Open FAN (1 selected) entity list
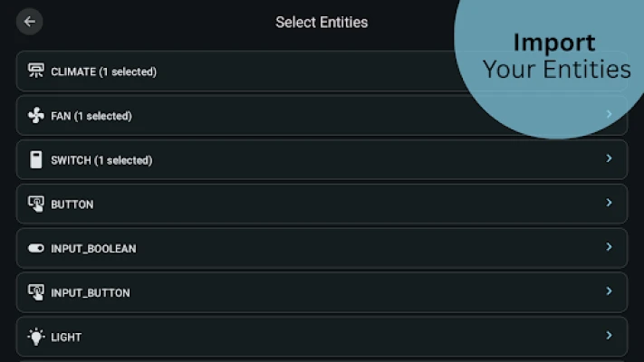 91,116
